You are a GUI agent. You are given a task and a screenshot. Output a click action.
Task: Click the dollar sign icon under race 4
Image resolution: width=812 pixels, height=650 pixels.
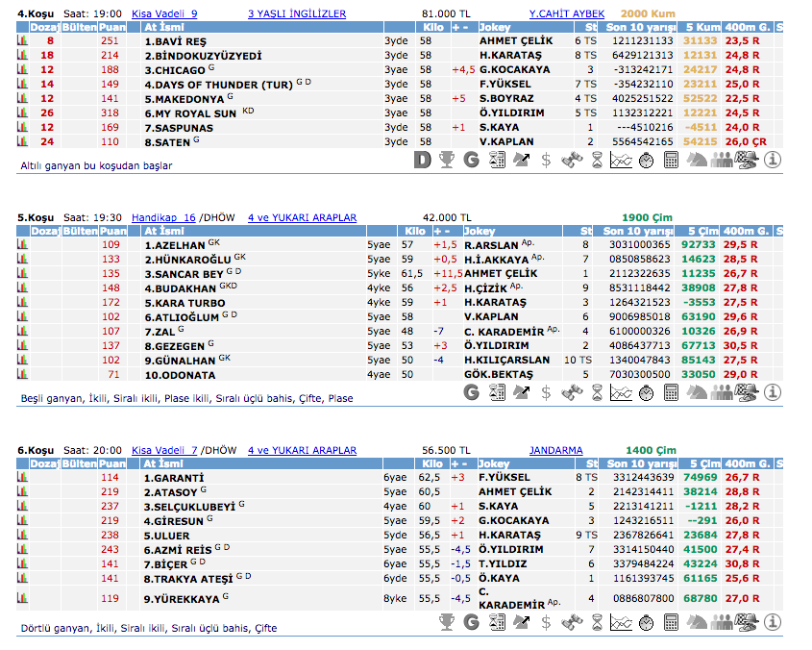[x=546, y=160]
